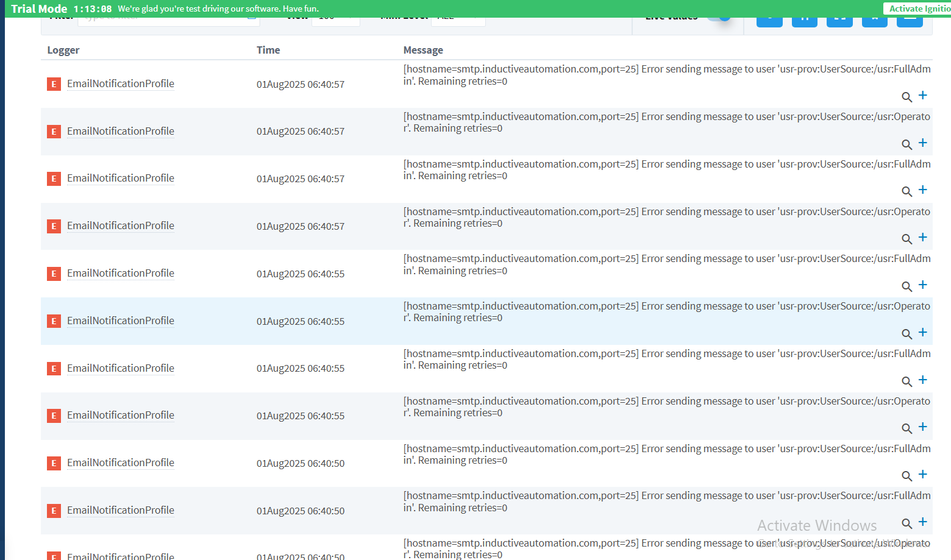Click Activate Ignition button in trial banner
This screenshot has width=951, height=560.
tap(918, 9)
